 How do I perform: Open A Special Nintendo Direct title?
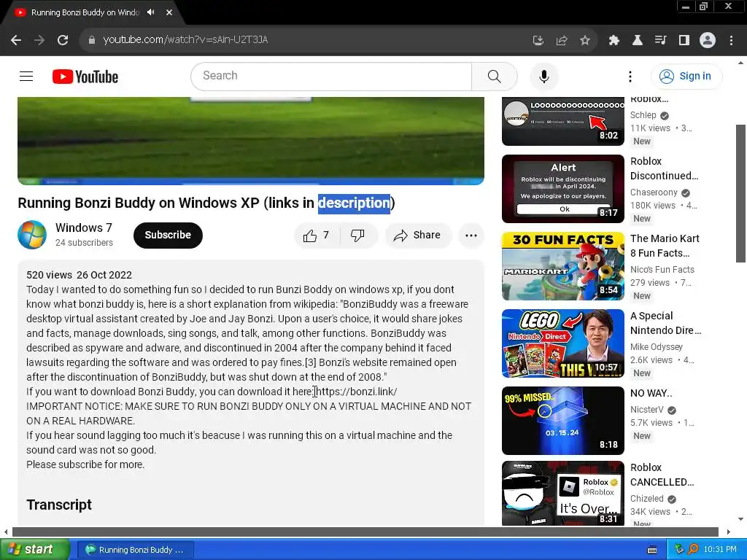(x=665, y=323)
